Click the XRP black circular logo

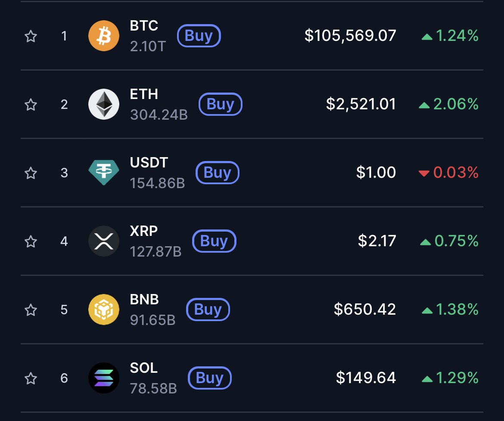point(103,241)
